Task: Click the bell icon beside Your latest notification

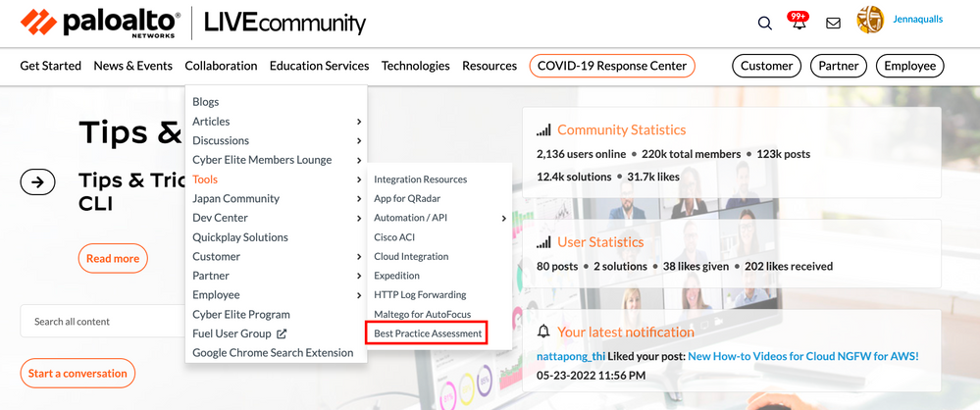Action: coord(543,332)
